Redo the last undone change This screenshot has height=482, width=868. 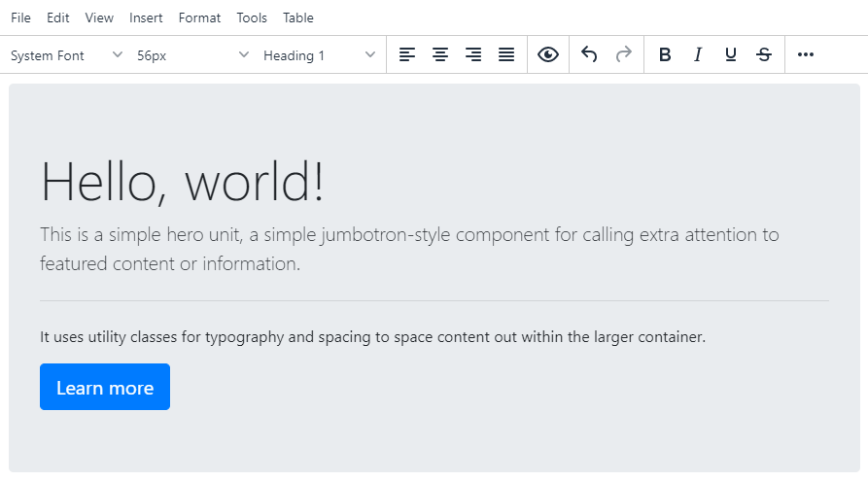coord(623,54)
